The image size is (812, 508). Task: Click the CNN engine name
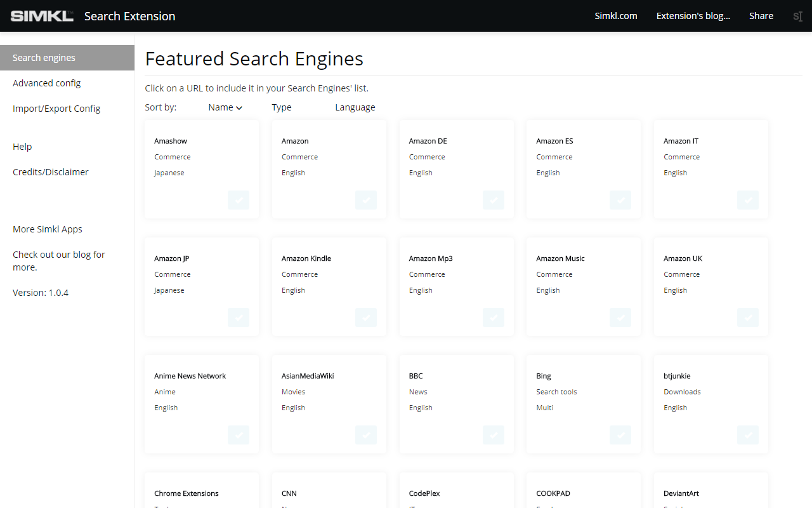tap(289, 493)
